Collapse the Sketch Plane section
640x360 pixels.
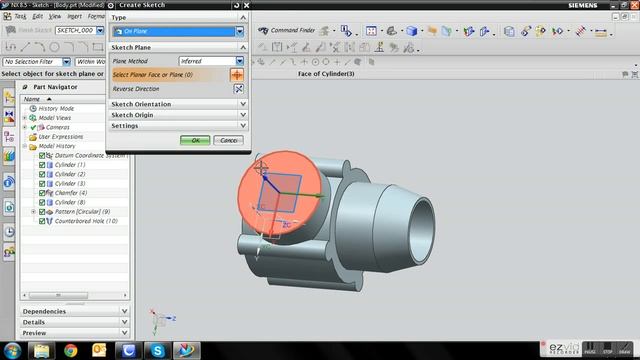pos(178,47)
